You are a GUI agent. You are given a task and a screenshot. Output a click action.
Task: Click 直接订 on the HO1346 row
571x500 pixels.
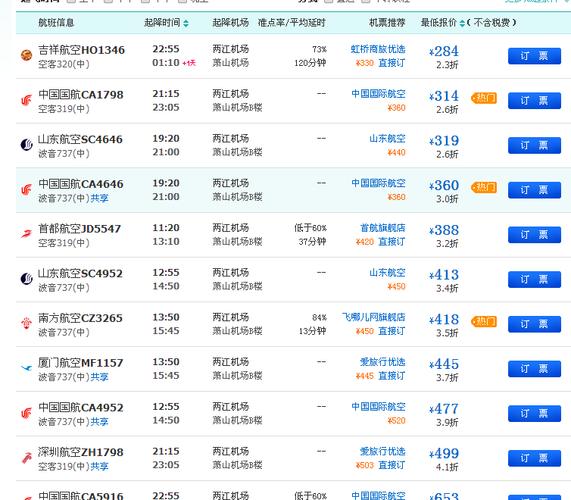392,63
